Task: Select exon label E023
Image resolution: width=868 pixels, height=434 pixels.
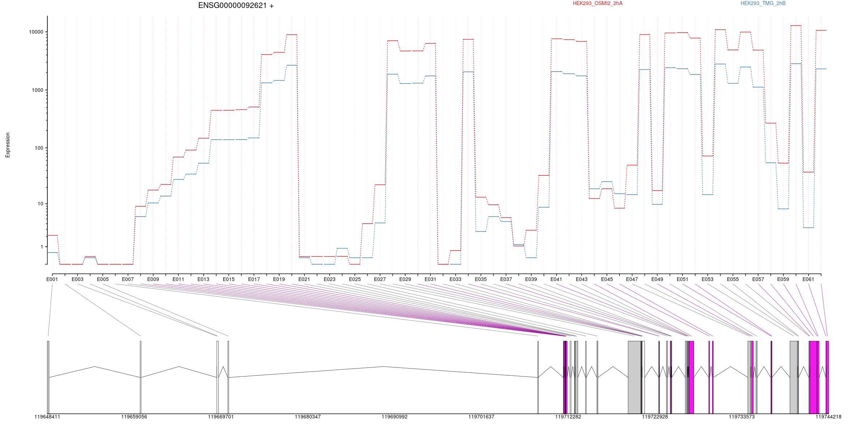Action: 329,280
